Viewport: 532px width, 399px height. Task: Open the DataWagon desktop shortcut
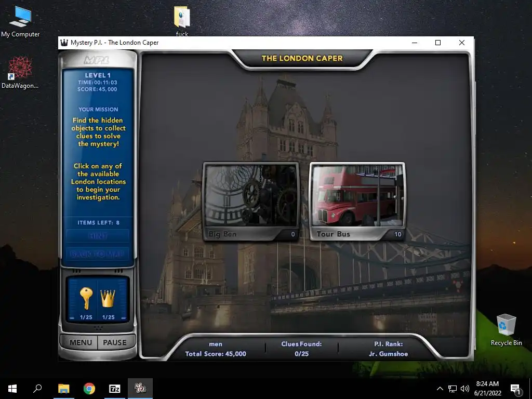(x=20, y=73)
